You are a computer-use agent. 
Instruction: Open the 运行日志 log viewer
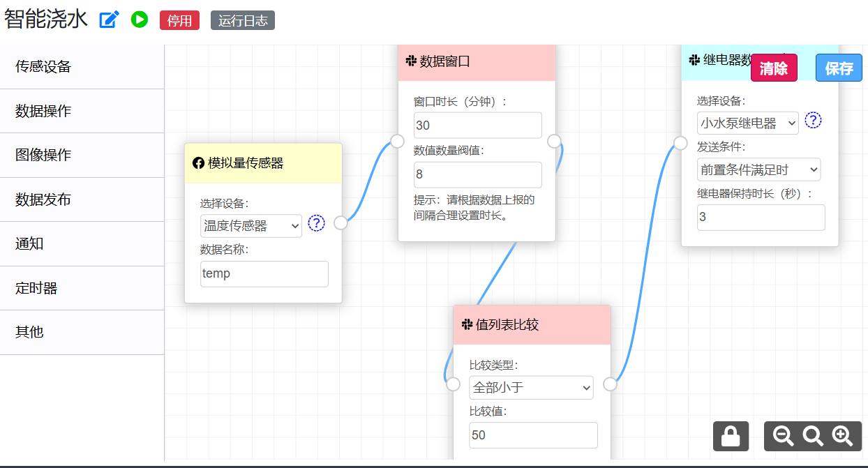243,20
